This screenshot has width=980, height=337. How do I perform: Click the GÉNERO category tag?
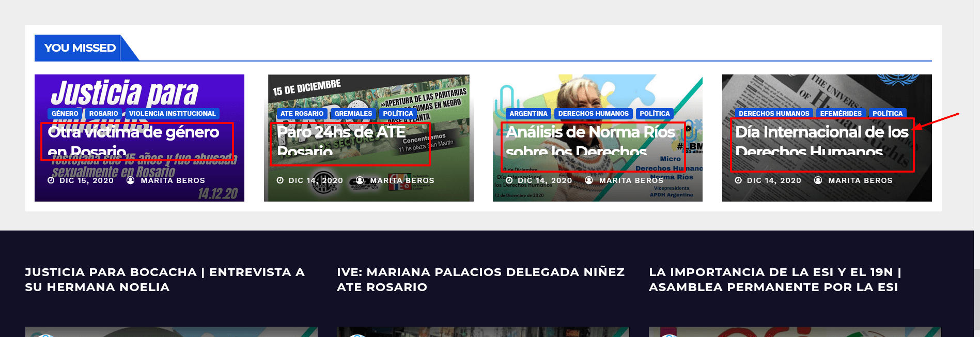65,114
